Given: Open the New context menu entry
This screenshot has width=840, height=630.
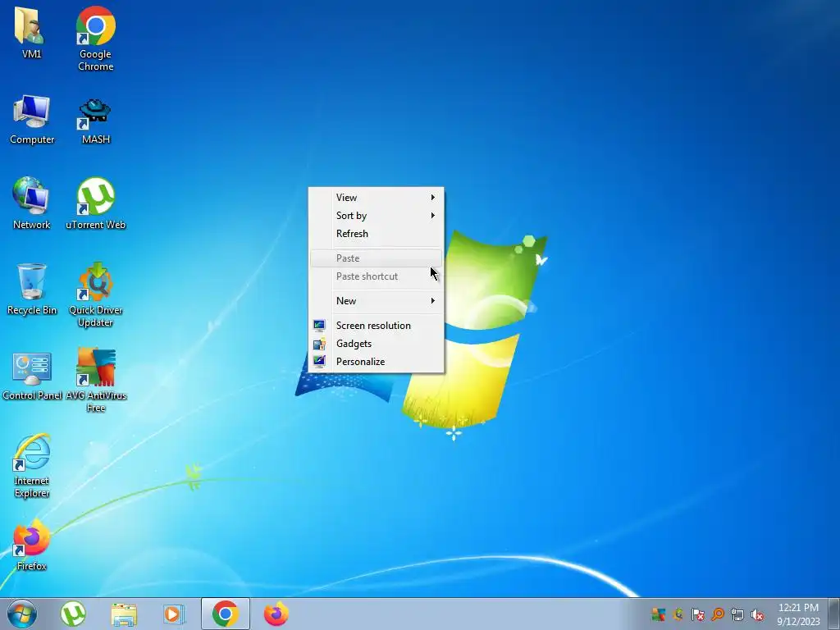Looking at the screenshot, I should click(x=376, y=300).
